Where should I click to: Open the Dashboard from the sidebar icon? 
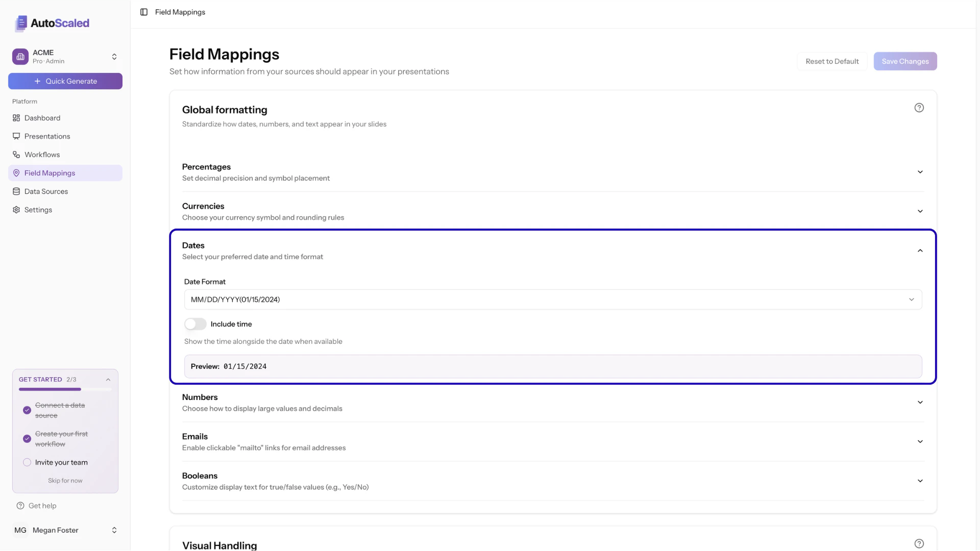[16, 118]
